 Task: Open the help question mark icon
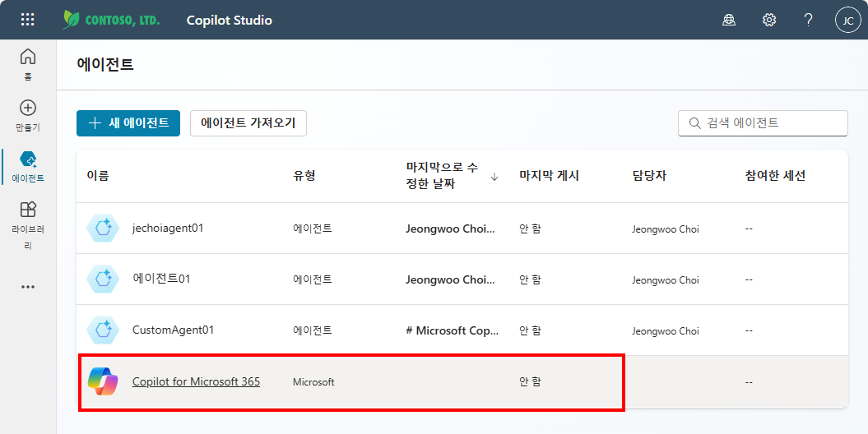click(808, 21)
